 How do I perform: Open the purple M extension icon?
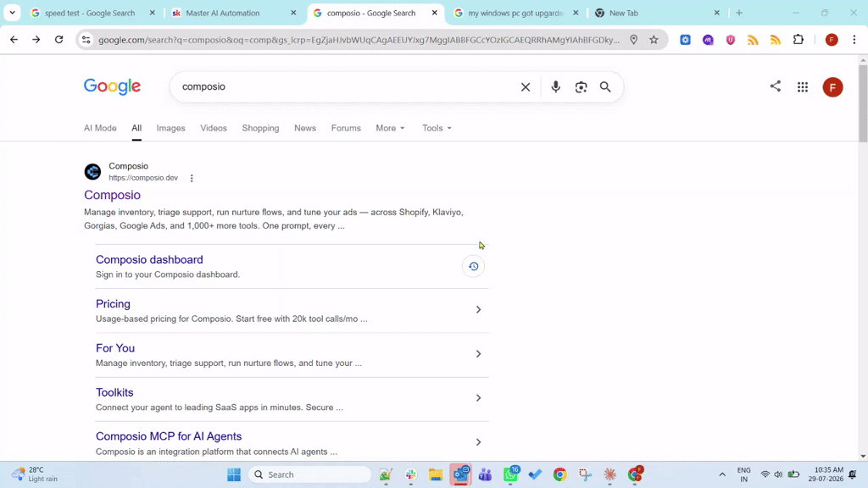(x=708, y=39)
